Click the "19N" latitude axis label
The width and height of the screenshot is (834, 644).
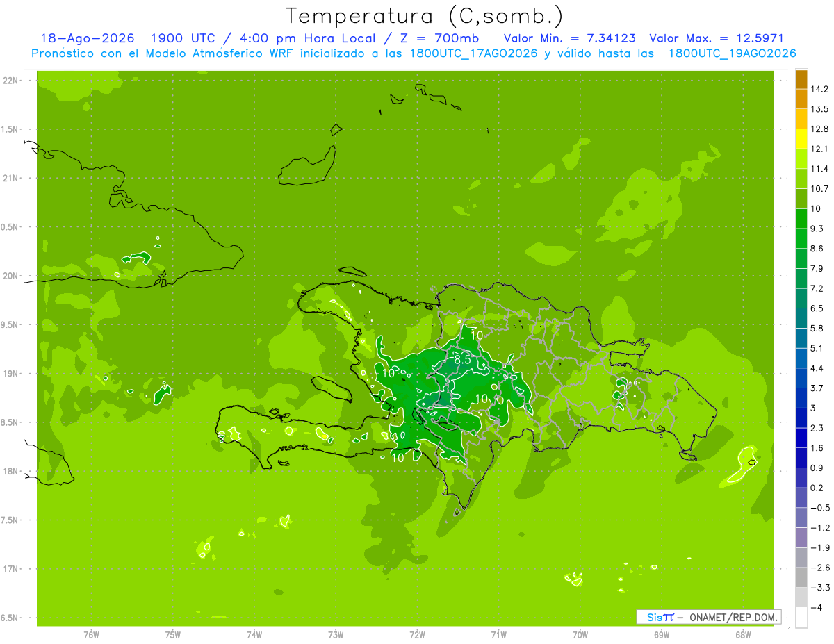[12, 374]
